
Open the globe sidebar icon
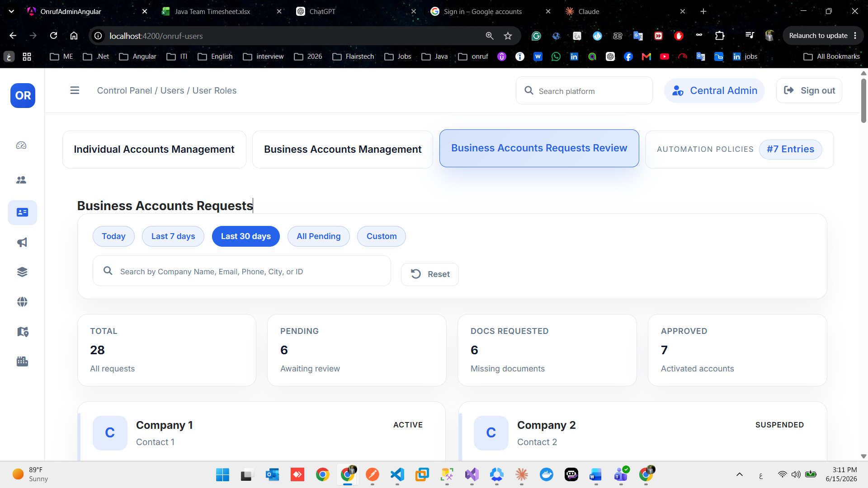point(22,302)
